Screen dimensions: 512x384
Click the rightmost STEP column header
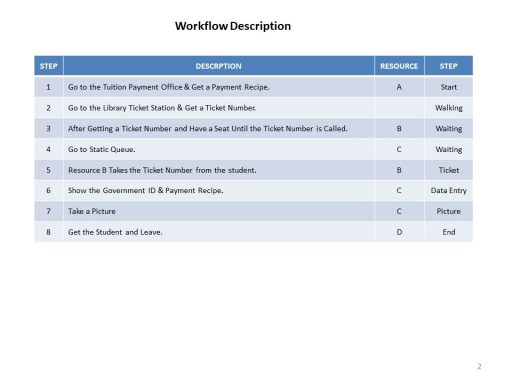(x=448, y=66)
